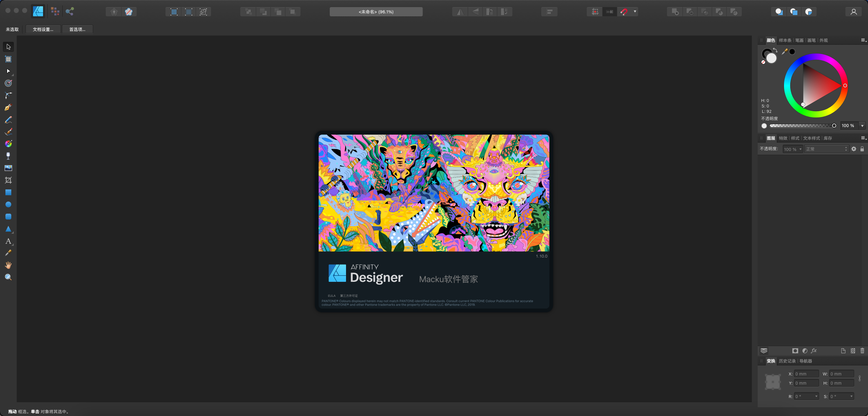Toggle Insert on top of selection mode
868x416 pixels.
794,12
